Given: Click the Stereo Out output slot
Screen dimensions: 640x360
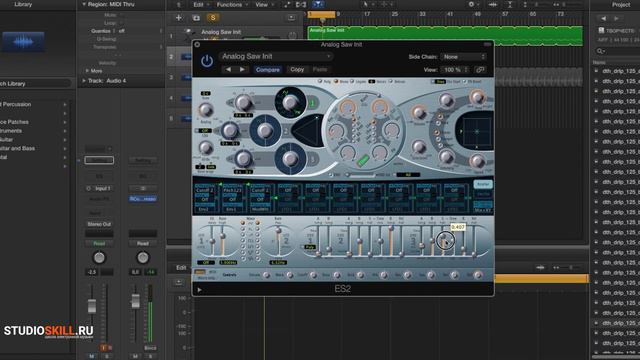Looking at the screenshot, I should coord(99,224).
